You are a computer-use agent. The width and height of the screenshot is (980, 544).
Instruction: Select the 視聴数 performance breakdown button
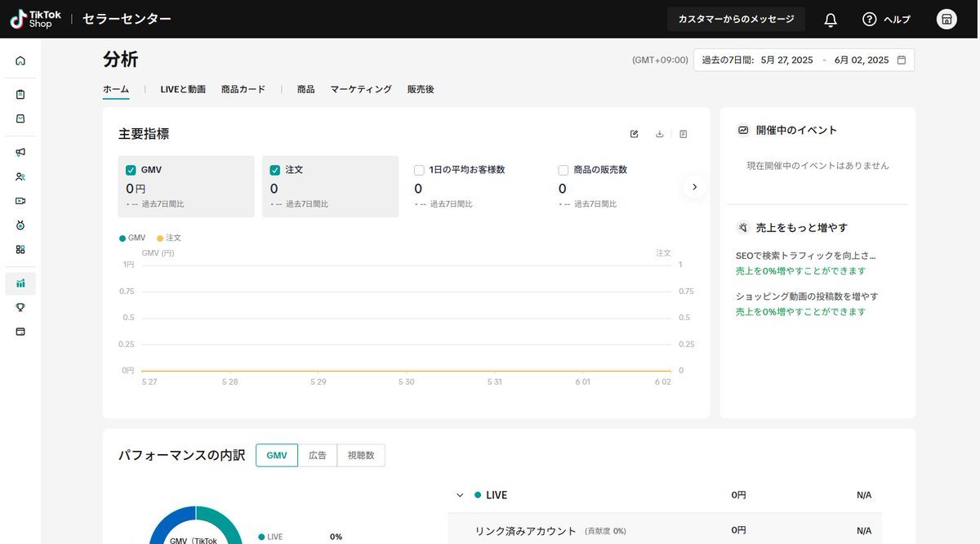(361, 456)
